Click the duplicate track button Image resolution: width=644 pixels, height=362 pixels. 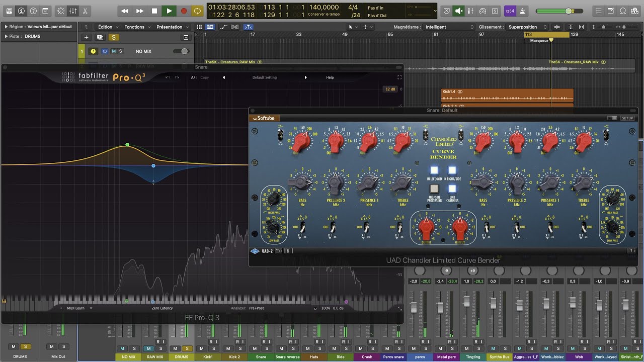100,37
